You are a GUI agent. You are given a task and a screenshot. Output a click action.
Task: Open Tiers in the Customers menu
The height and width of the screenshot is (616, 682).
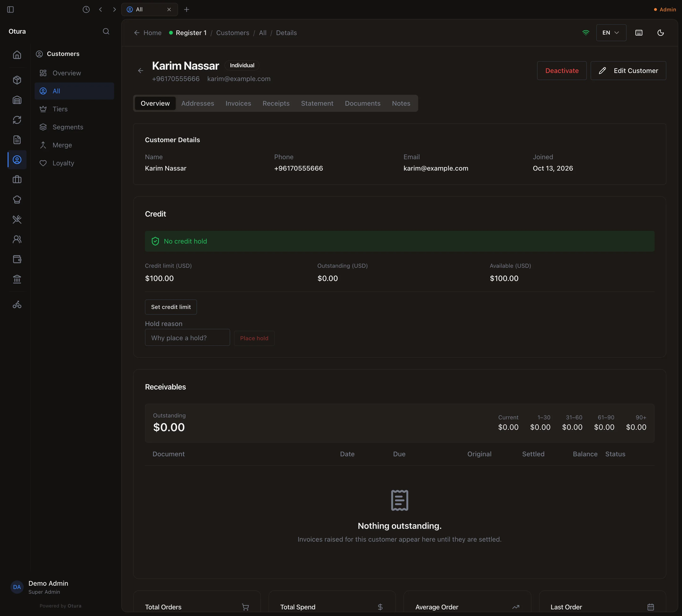point(74,109)
